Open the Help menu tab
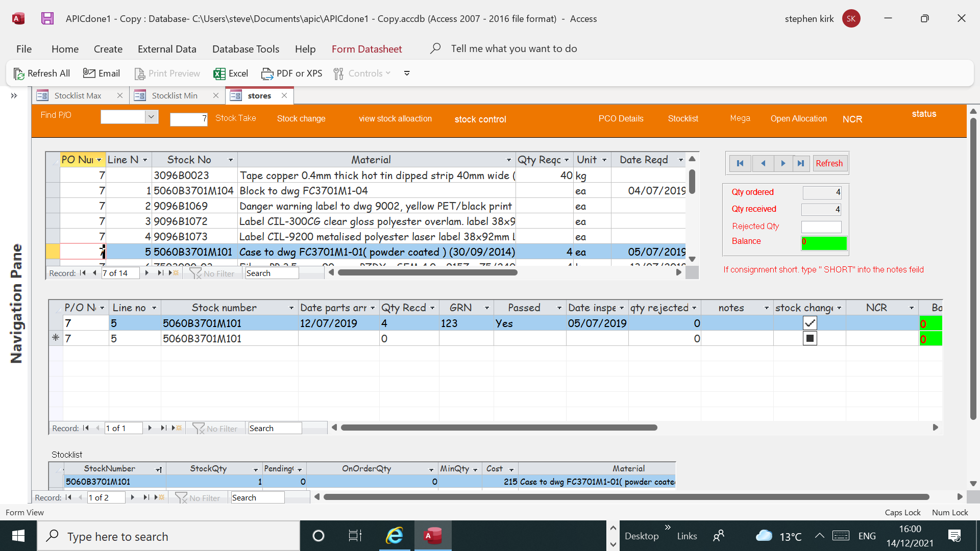This screenshot has width=980, height=551. 305,49
